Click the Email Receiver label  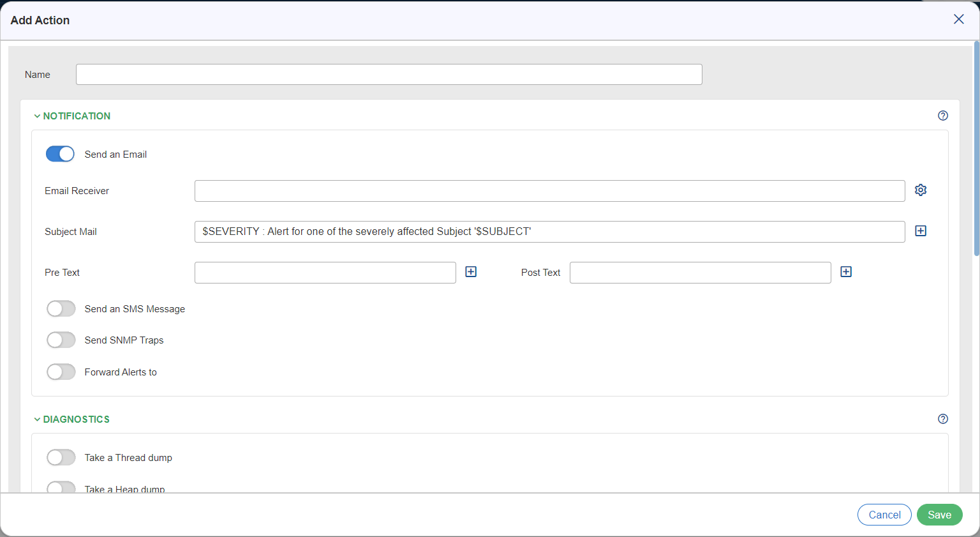[77, 191]
